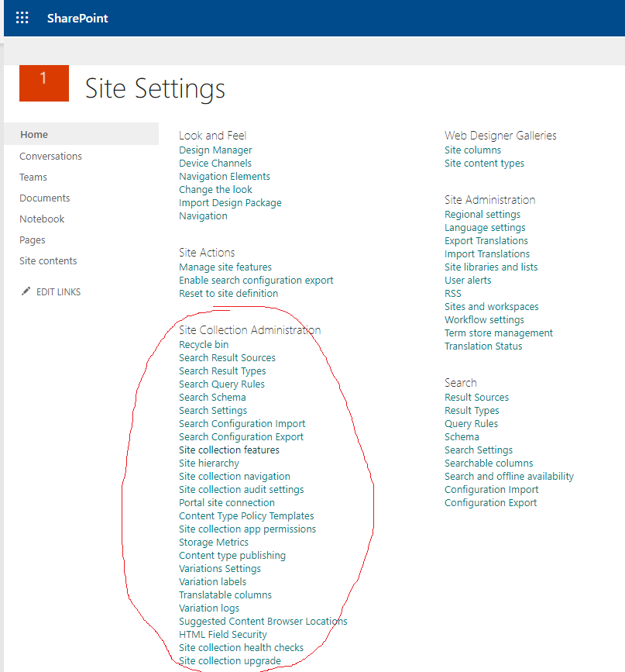Open Search Configuration Import

coord(242,424)
